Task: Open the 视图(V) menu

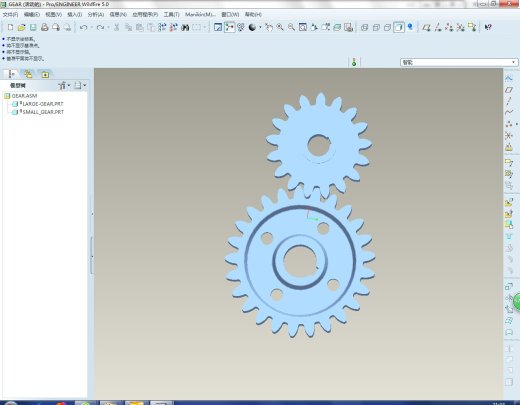Action: point(54,15)
